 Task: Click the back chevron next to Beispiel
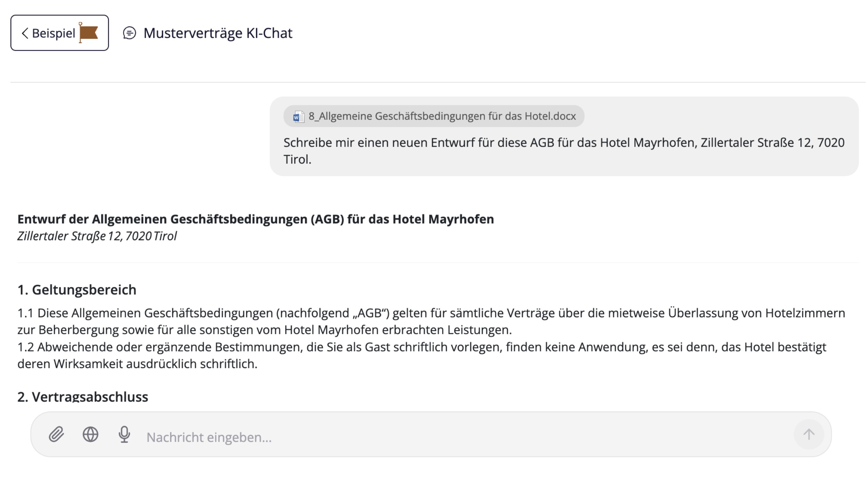[25, 33]
